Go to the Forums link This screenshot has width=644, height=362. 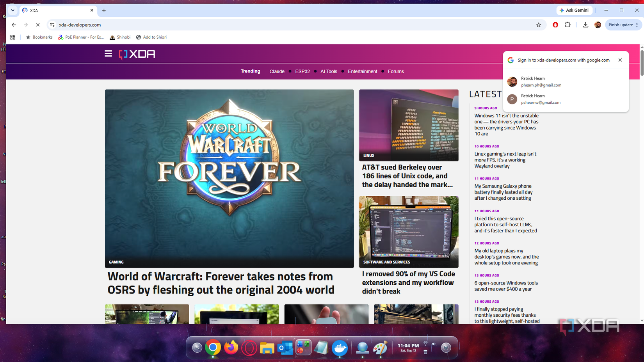pyautogui.click(x=396, y=71)
